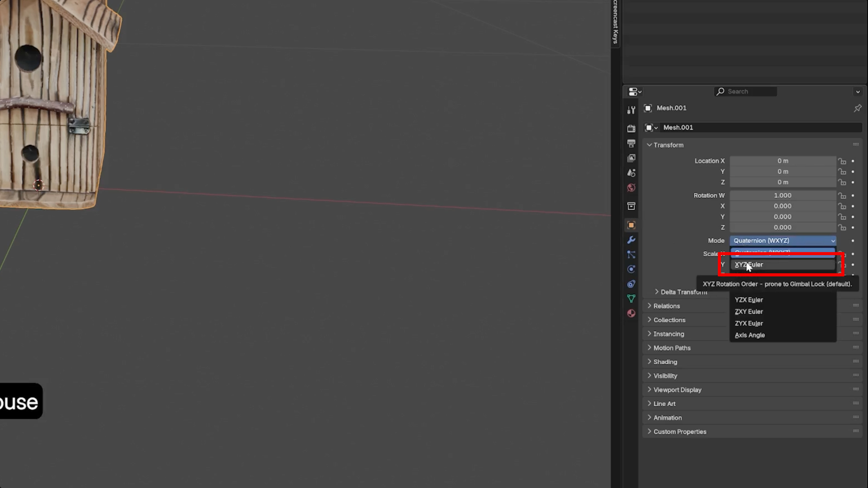Switch to the Modifier Properties wrench tab

click(x=631, y=240)
